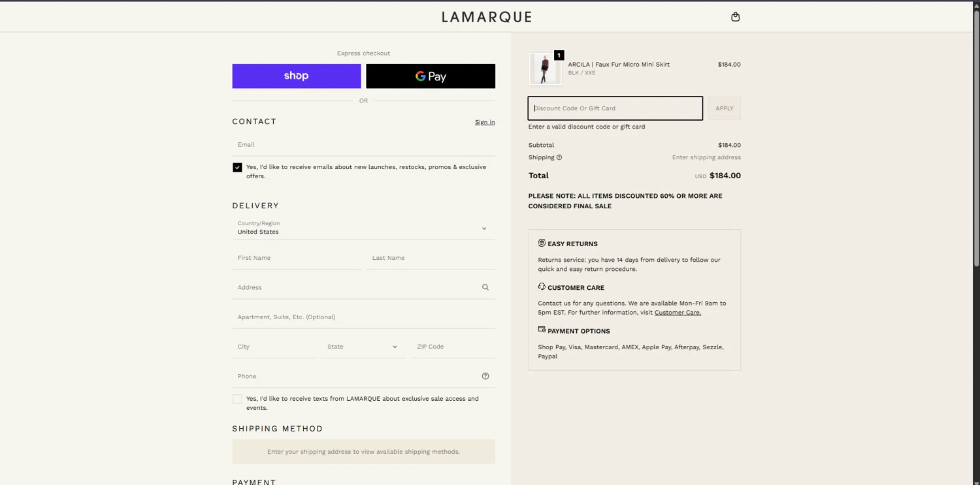Focus the Email input field
980x485 pixels.
tap(364, 145)
